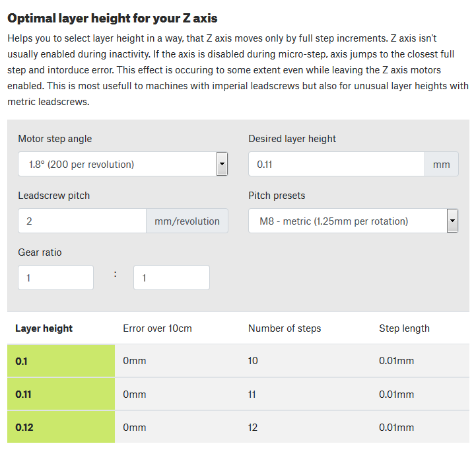Screen dimensions: 476x452
Task: Select the M8 - metric preset combo box
Action: (x=347, y=221)
